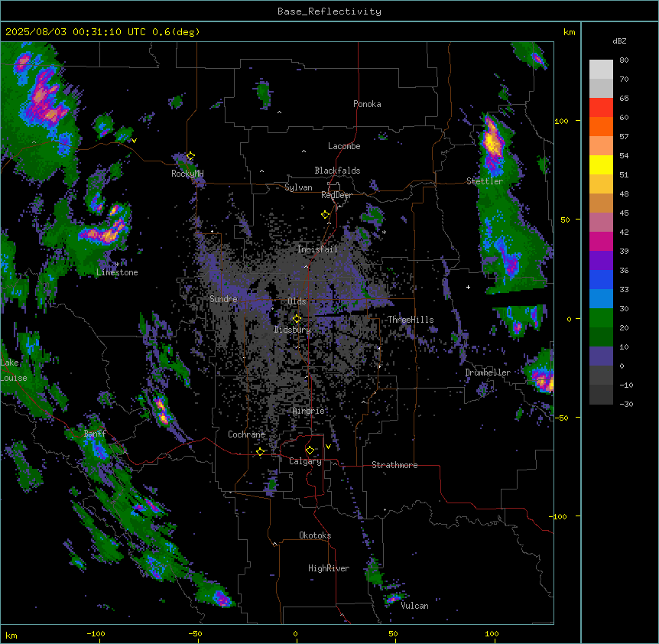Select the light gray 80 dBZ legend swatch
Image resolution: width=659 pixels, height=644 pixels.
pos(601,70)
